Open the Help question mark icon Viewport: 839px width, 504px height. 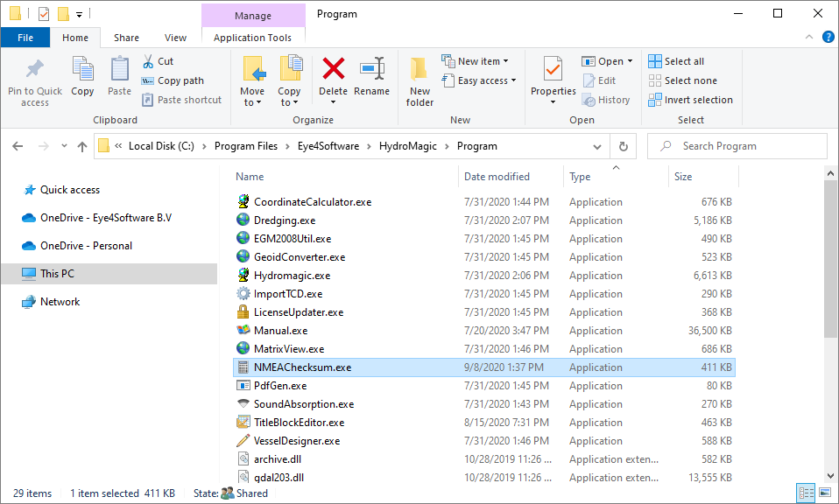pos(828,37)
